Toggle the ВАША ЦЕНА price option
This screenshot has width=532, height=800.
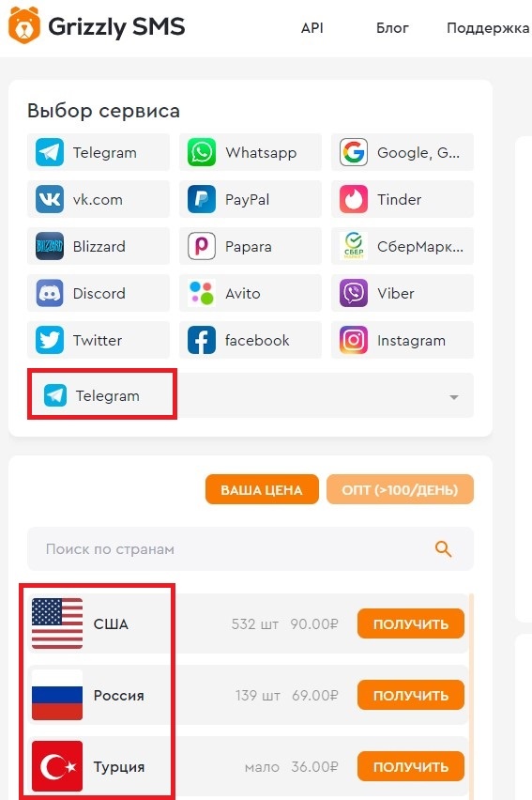click(x=262, y=490)
